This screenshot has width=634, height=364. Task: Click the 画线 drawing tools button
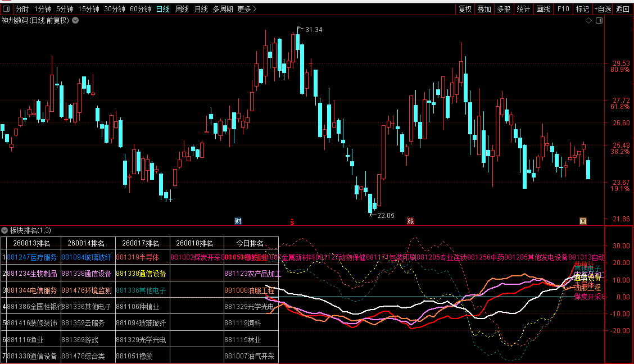(x=543, y=9)
